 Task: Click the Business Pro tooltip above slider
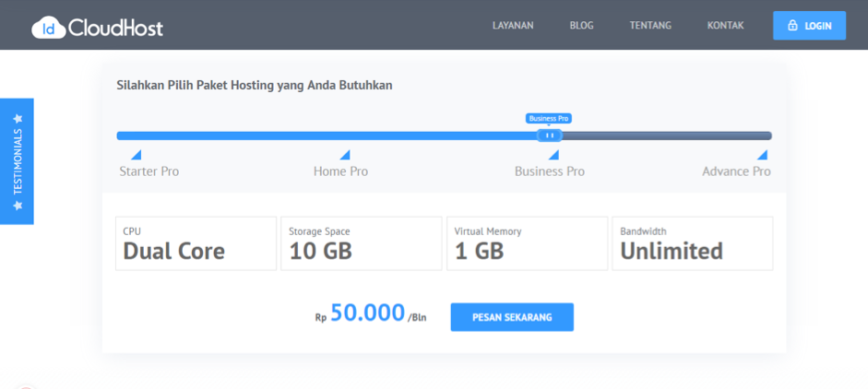(549, 118)
